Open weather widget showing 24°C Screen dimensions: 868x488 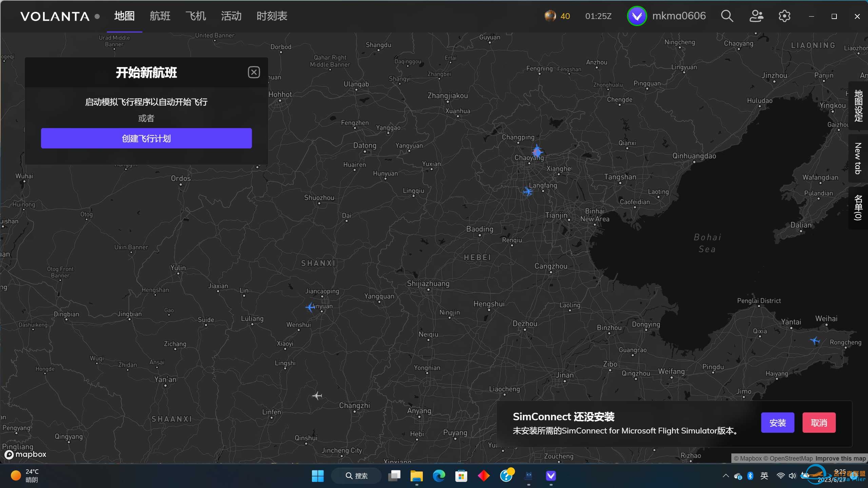coord(25,475)
